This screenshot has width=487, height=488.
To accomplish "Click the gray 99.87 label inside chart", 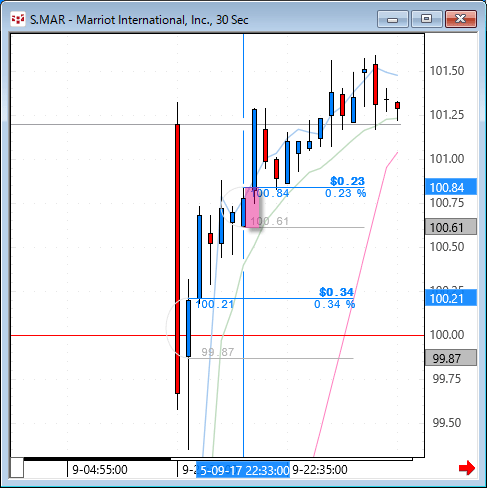I will (218, 352).
